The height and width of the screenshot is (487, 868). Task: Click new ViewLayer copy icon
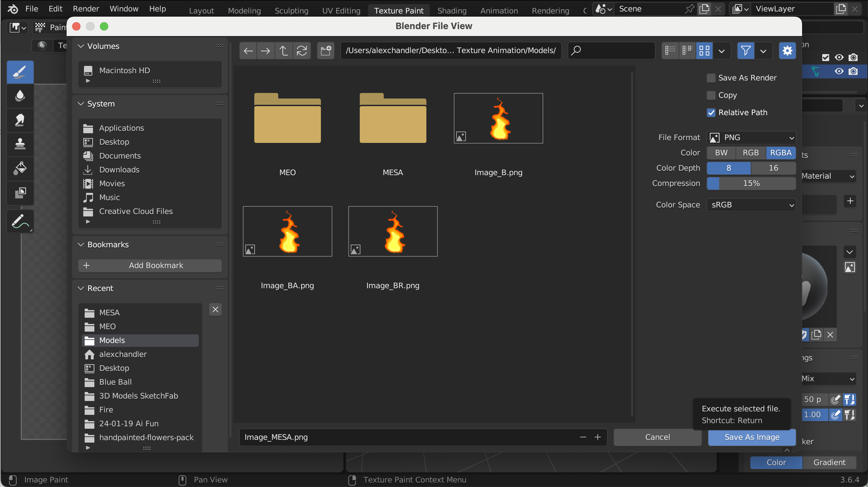click(x=841, y=9)
